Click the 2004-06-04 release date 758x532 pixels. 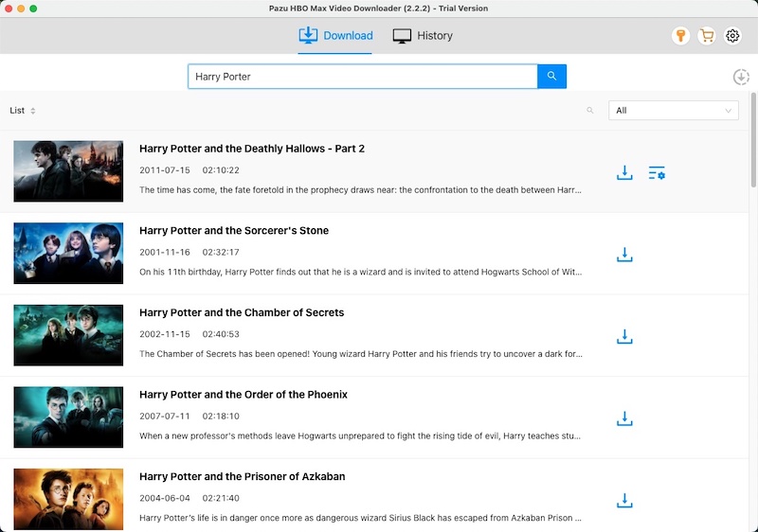click(x=165, y=498)
